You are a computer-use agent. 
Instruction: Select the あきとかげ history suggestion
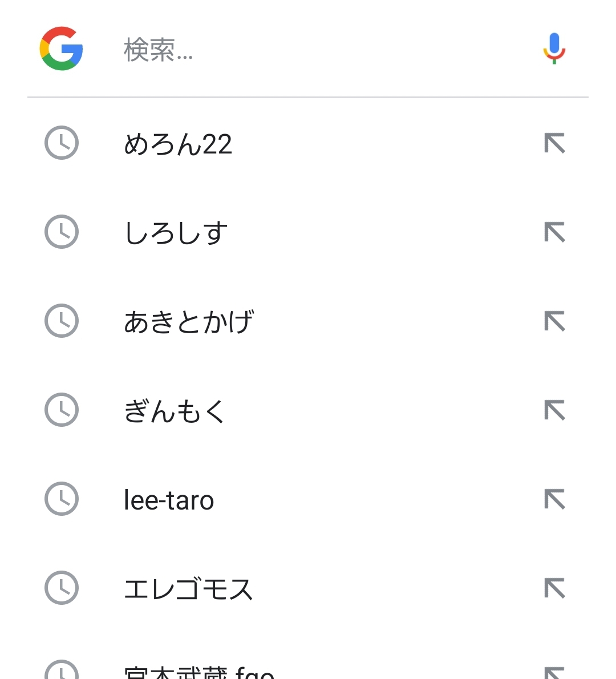pos(189,322)
